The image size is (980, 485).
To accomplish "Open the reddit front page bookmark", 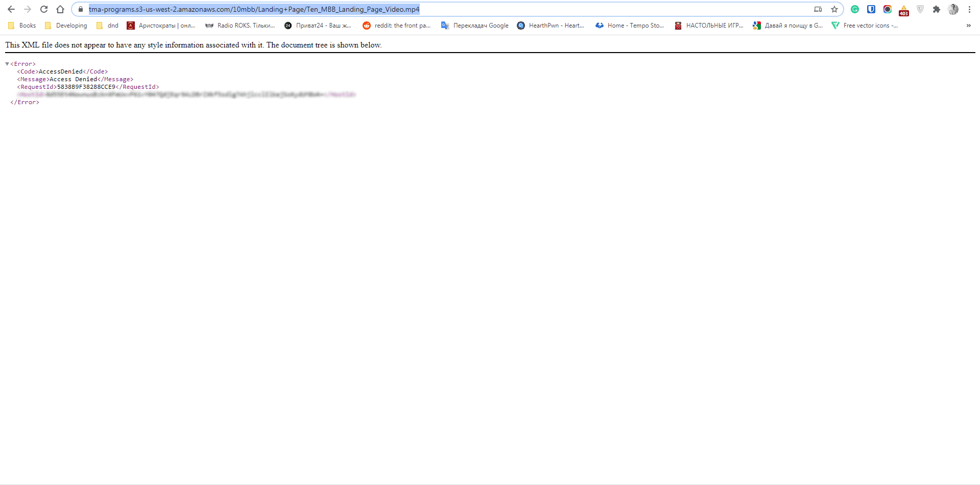I will pos(397,26).
